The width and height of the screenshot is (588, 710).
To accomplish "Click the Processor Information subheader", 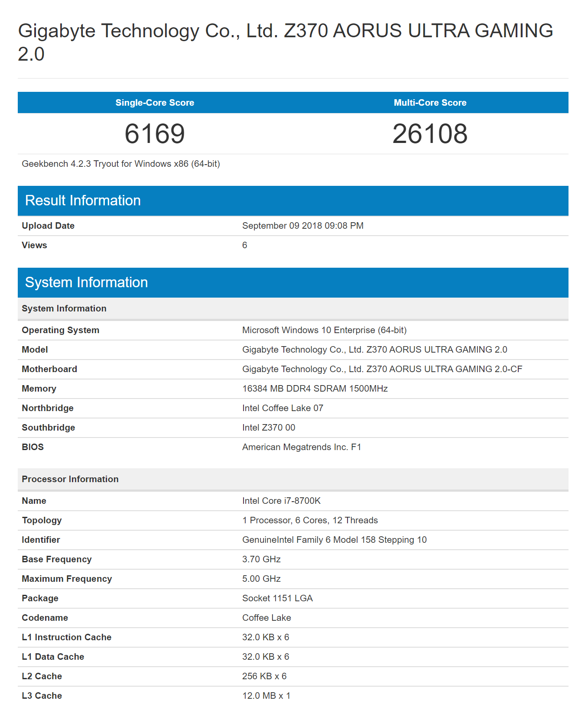I will 293,479.
